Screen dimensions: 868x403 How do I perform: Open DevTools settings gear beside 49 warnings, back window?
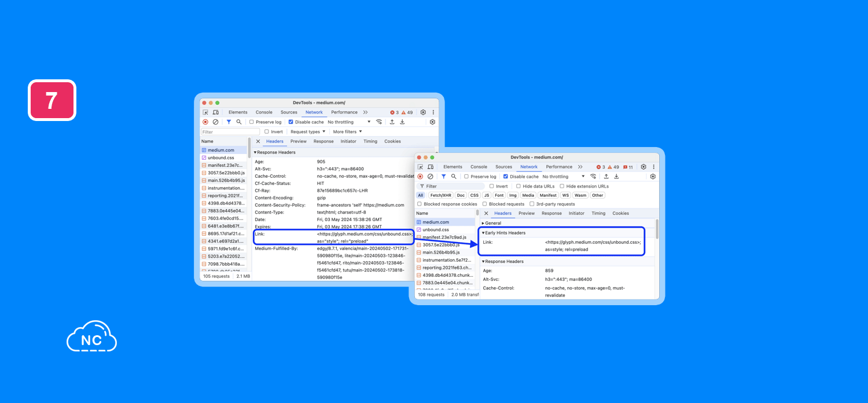tap(423, 112)
